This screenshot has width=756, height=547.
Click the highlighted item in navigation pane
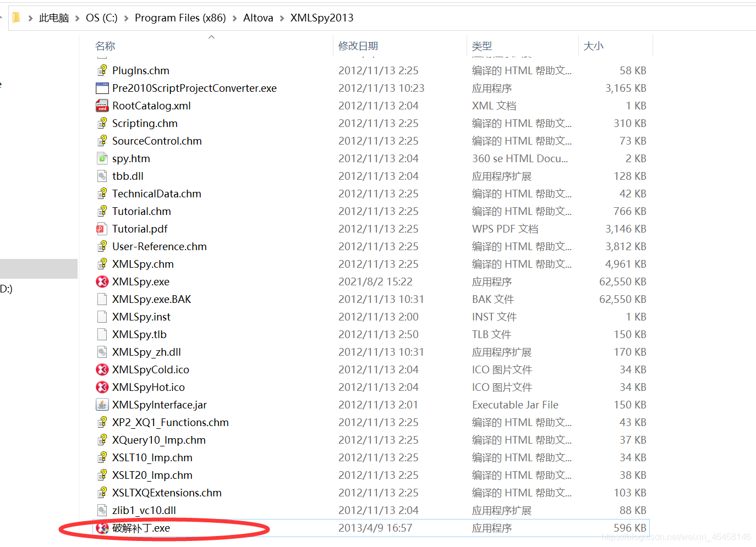(x=39, y=269)
